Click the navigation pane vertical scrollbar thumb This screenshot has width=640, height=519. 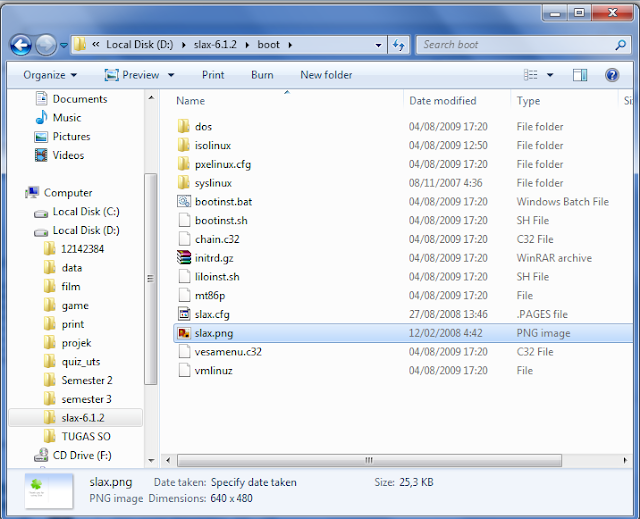point(151,279)
